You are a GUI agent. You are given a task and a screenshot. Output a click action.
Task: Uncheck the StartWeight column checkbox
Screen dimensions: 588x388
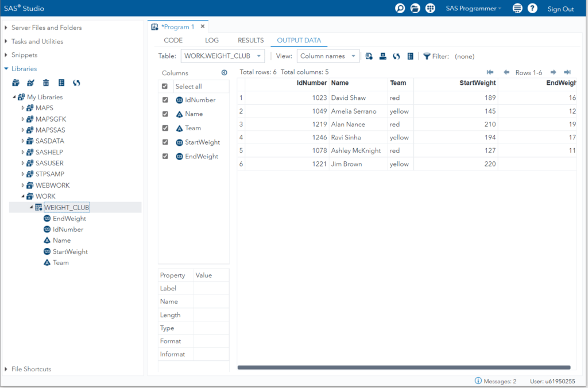tap(165, 142)
